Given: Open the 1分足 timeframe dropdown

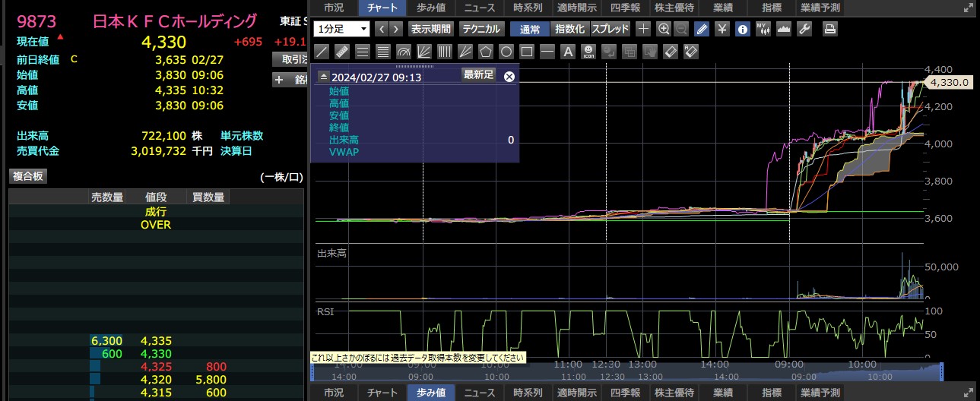Looking at the screenshot, I should coord(341,29).
